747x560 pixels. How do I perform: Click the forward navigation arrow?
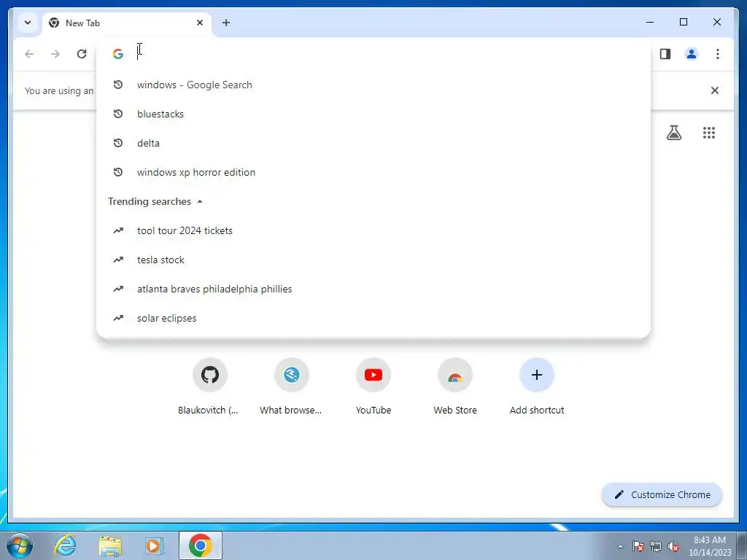[x=55, y=54]
